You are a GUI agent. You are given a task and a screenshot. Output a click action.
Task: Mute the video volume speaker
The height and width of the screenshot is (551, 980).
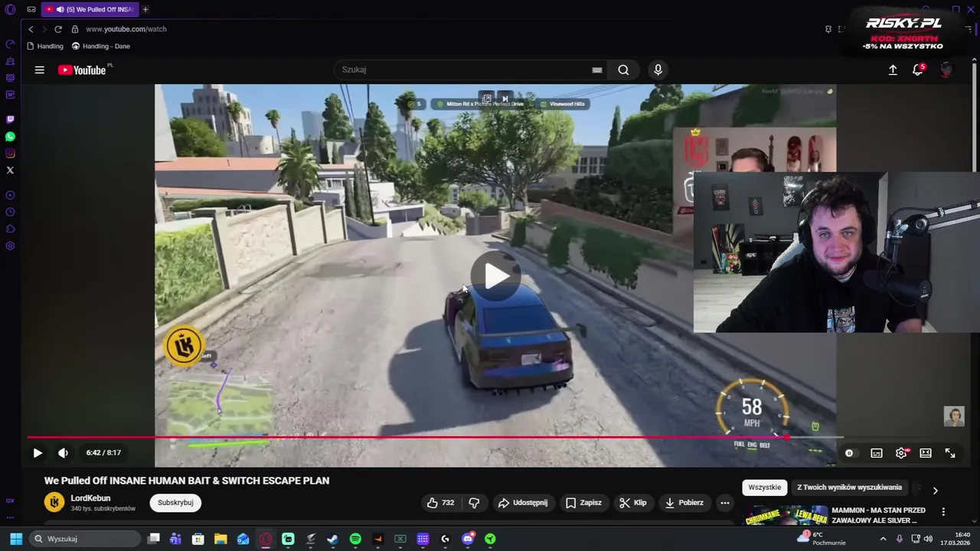coord(63,452)
